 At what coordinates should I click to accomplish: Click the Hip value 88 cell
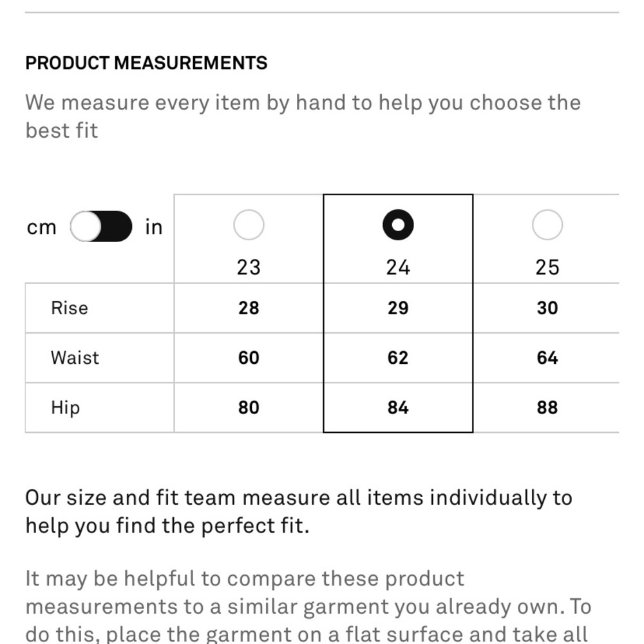[x=547, y=408]
